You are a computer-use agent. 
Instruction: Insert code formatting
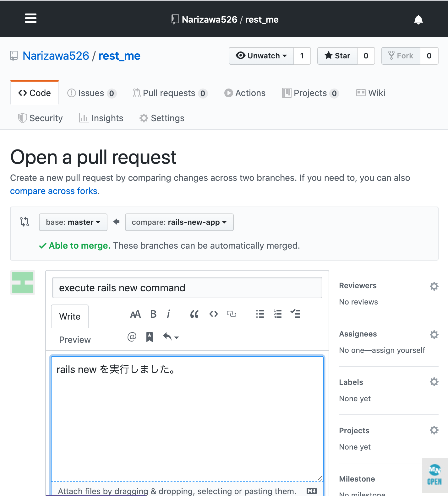click(214, 314)
